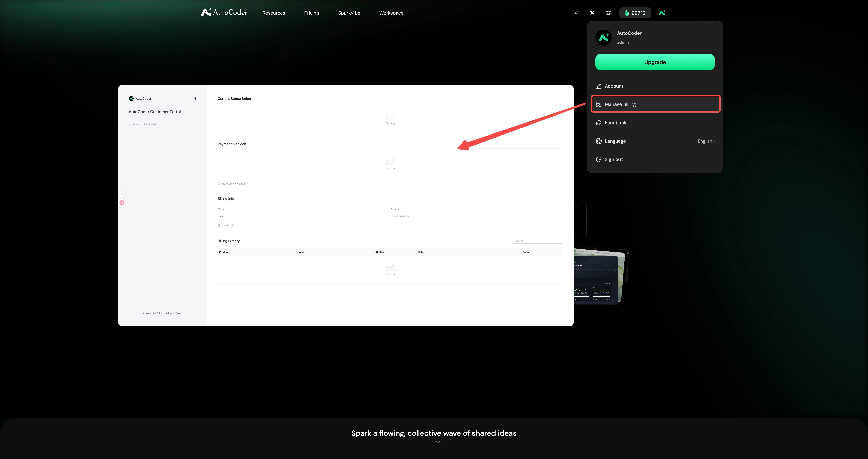Open the Discord icon link
Image resolution: width=868 pixels, height=459 pixels.
click(609, 13)
